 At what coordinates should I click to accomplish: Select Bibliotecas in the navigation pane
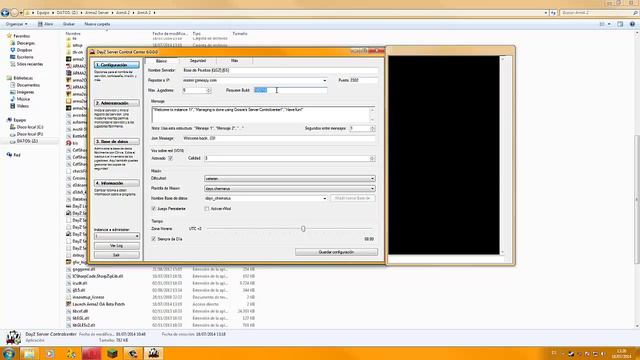coord(23,78)
